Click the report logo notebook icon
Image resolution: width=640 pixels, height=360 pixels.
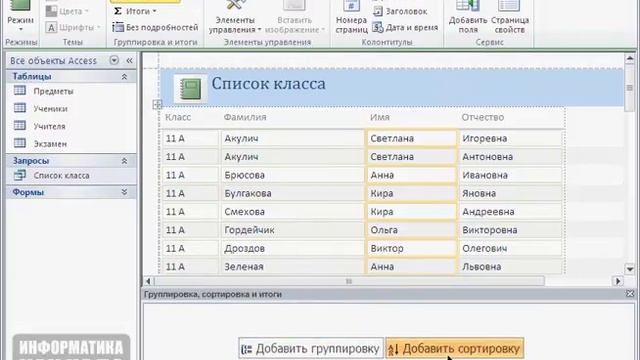[x=190, y=89]
